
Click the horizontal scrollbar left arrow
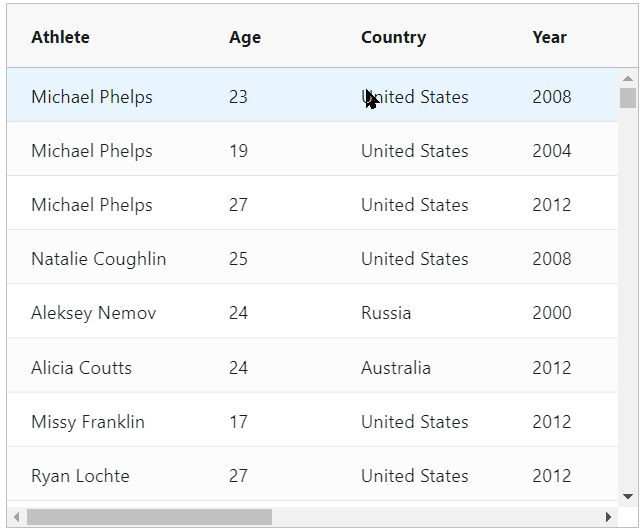(x=16, y=517)
